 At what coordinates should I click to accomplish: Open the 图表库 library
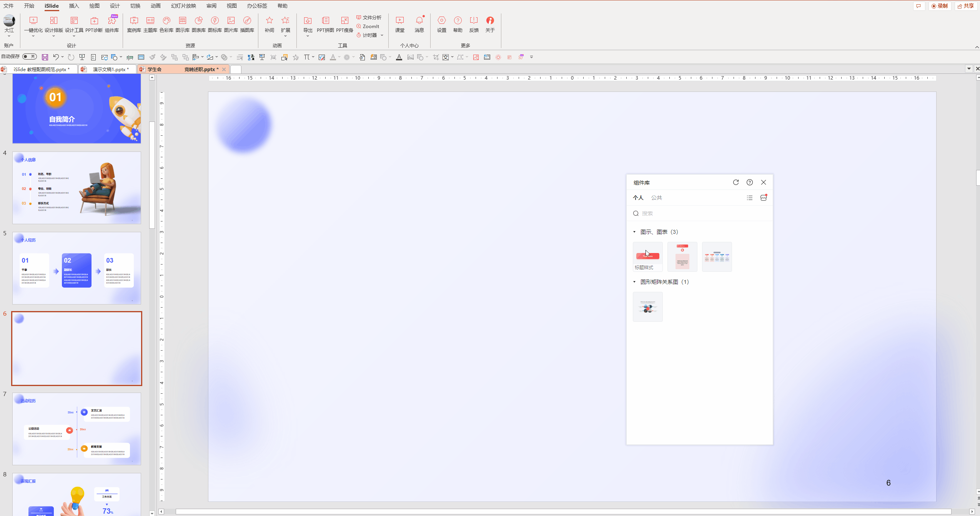point(198,25)
